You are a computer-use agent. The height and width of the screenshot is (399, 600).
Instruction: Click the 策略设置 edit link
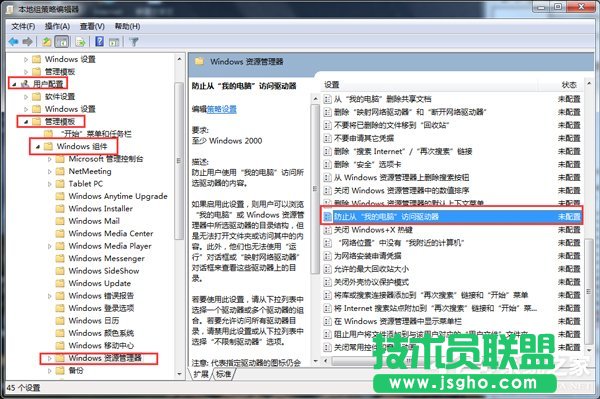222,109
